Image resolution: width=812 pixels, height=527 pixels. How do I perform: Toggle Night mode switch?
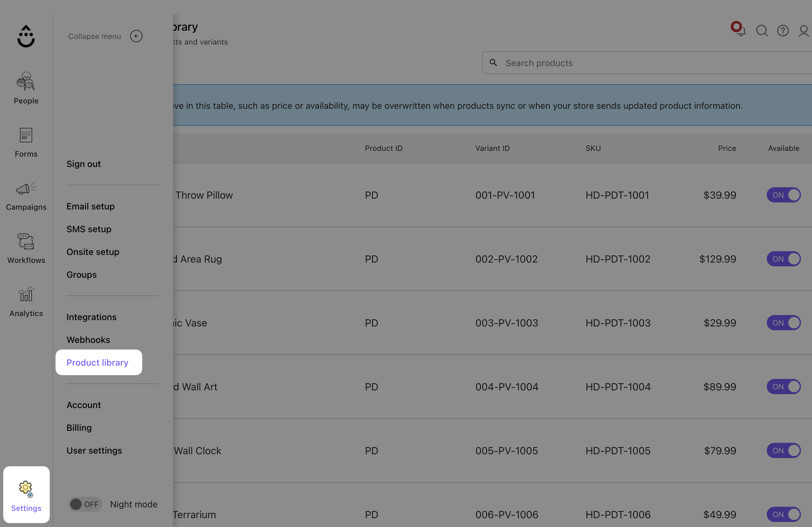pyautogui.click(x=85, y=504)
